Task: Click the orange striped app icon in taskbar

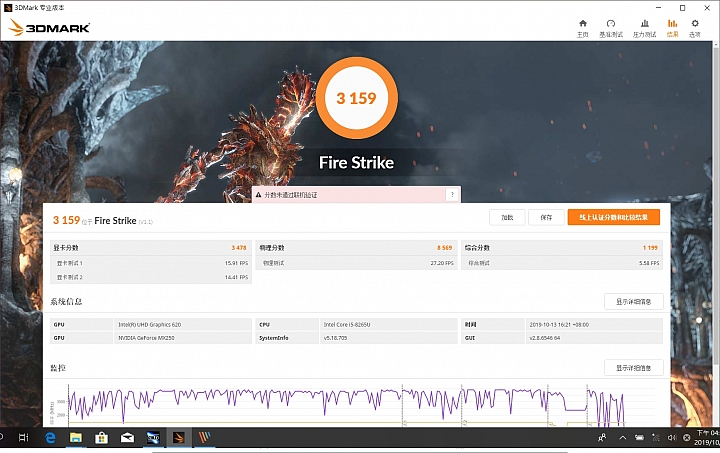Action: (204, 437)
